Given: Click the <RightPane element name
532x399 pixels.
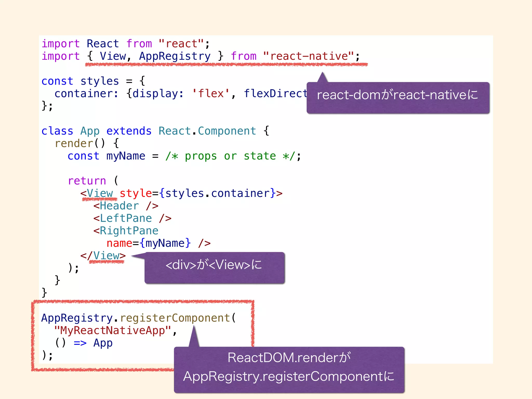Looking at the screenshot, I should pyautogui.click(x=126, y=231).
